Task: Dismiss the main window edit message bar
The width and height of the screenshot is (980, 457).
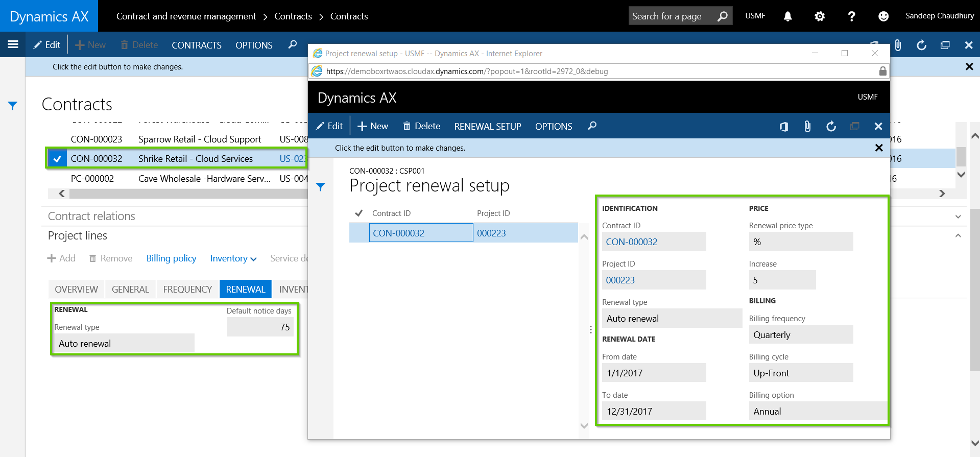Action: 969,66
